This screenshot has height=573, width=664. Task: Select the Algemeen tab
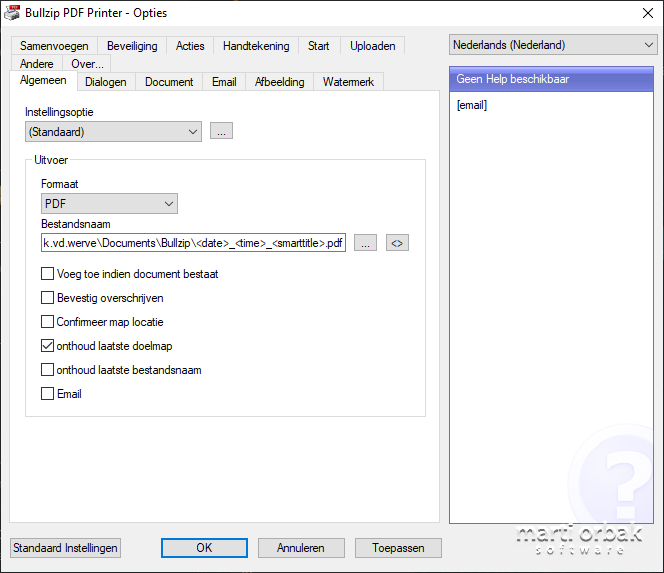(x=43, y=80)
